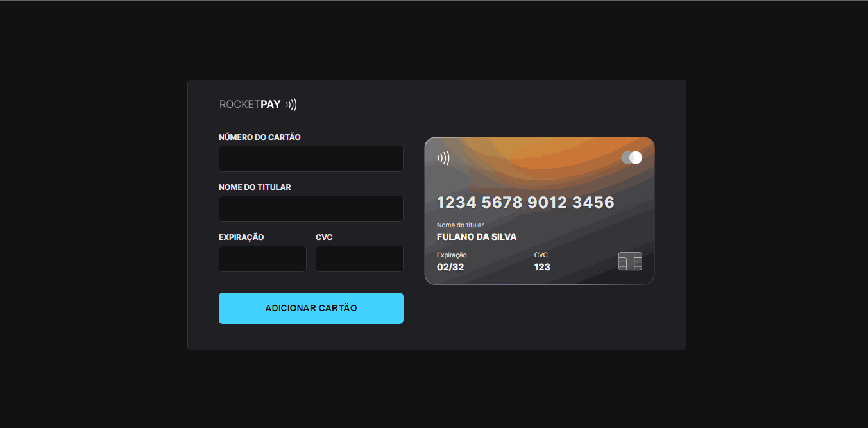Click the EXPIRAÇÃO form label

241,237
